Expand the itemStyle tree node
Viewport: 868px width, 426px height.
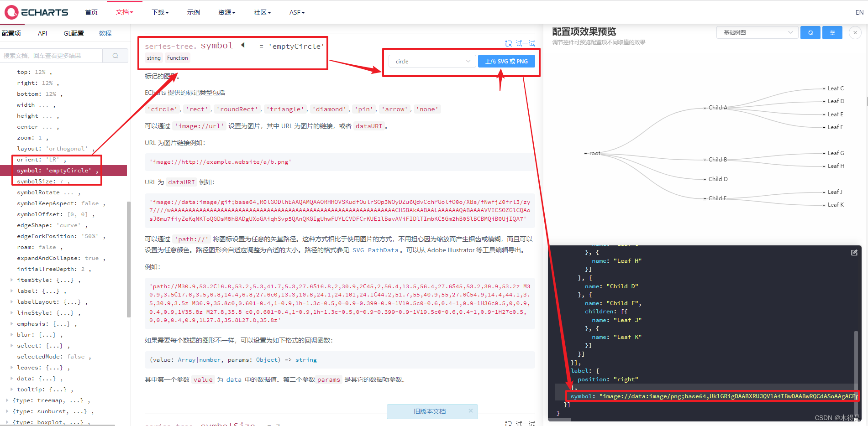point(11,280)
